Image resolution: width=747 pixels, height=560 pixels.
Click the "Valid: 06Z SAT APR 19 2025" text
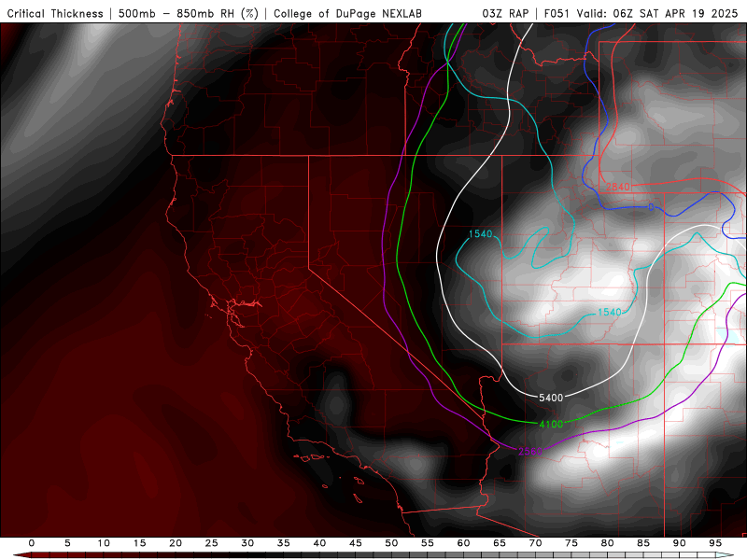pyautogui.click(x=657, y=13)
